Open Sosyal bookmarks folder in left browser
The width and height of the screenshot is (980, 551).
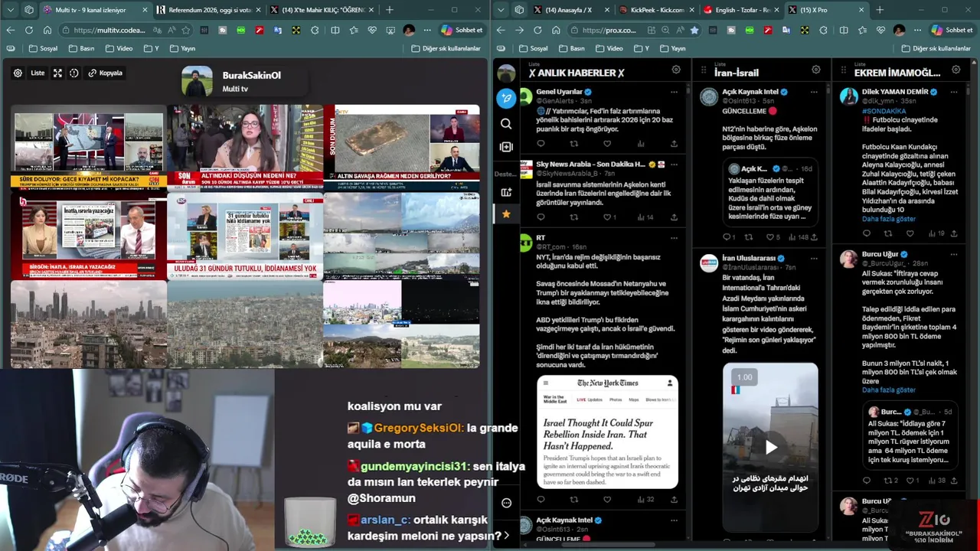click(44, 48)
